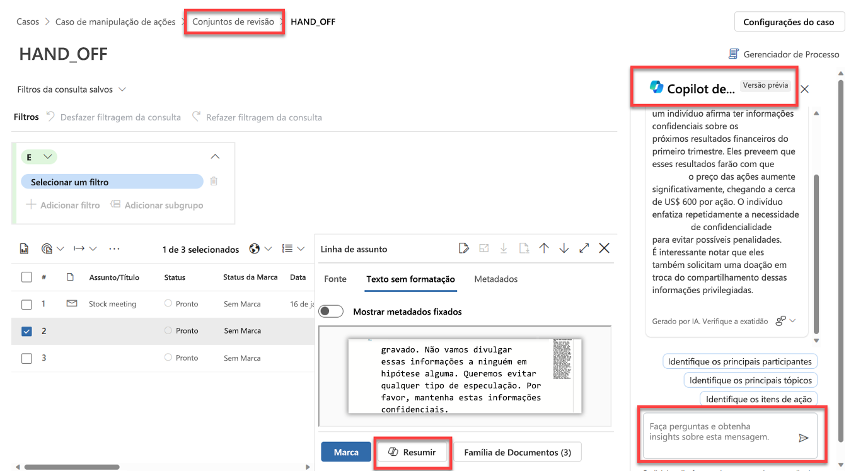Navigate to Casos breadcrumb
The image size is (868, 471).
(28, 21)
